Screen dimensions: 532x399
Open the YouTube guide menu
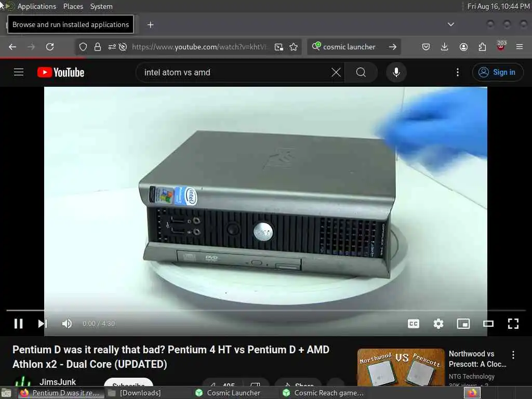19,72
